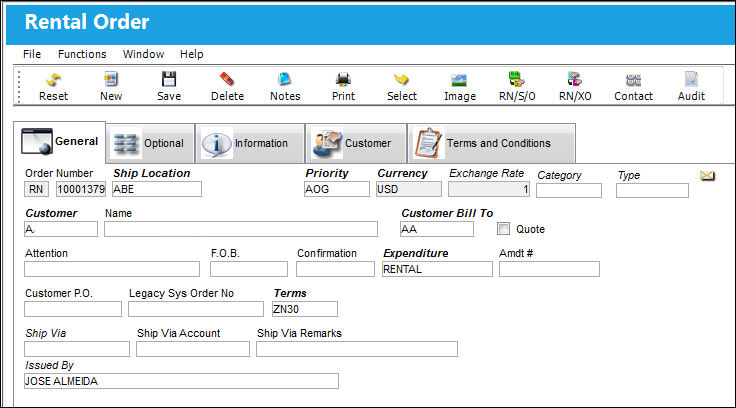Click the bold Customer label
736x408 pixels.
(51, 213)
